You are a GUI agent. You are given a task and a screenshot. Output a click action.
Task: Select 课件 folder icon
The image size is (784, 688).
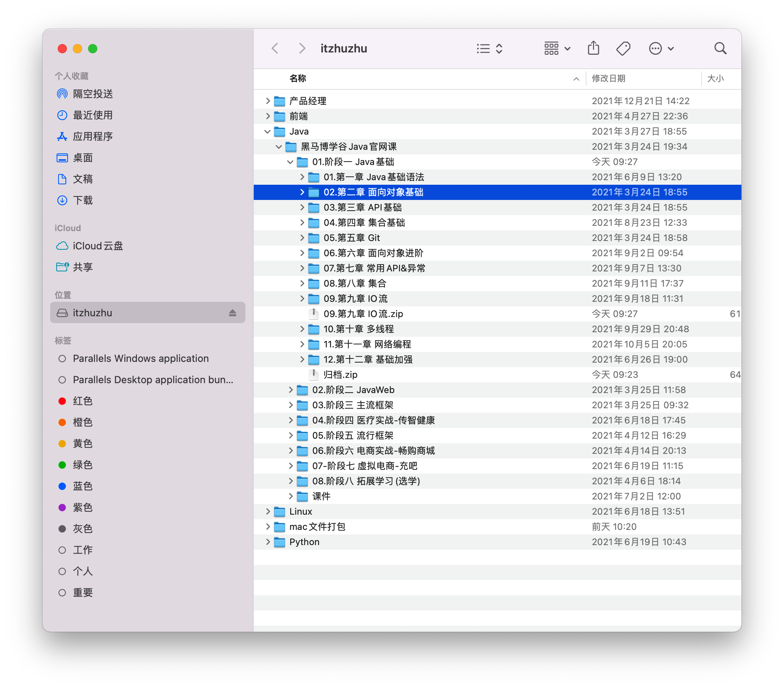[302, 496]
